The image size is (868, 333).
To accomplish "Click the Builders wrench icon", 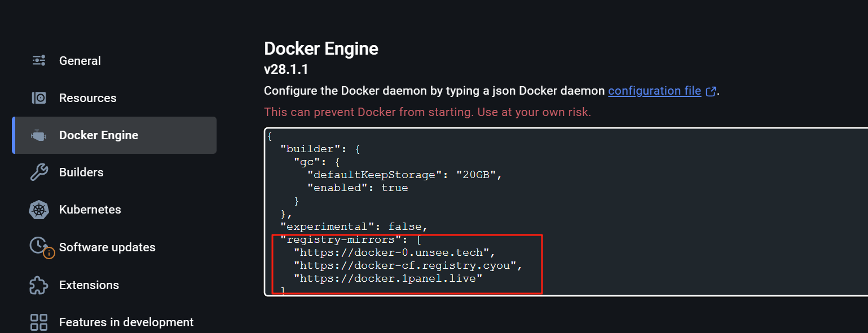I will (39, 172).
